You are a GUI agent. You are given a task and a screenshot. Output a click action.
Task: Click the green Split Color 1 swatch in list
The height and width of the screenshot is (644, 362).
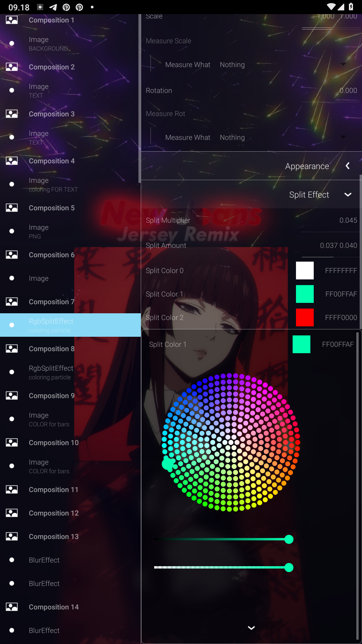pos(305,294)
